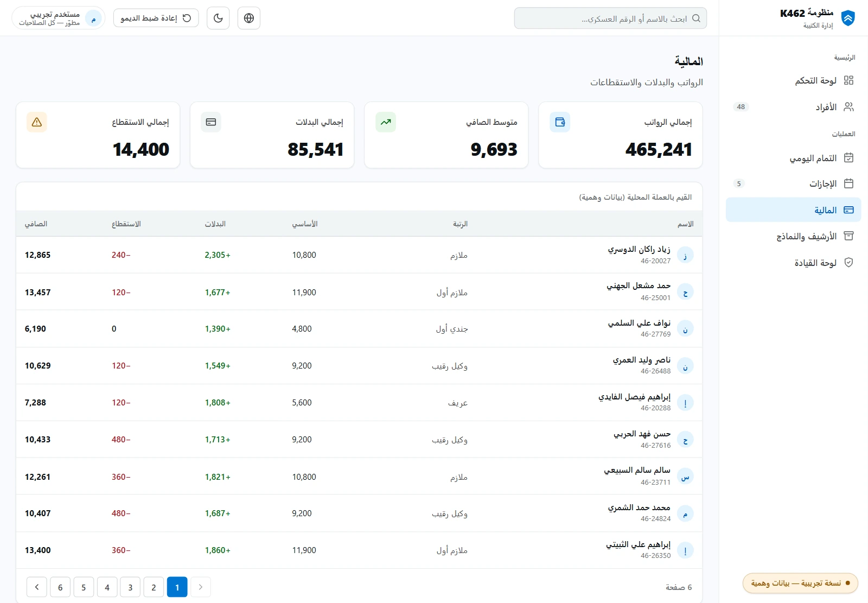Viewport: 868px width, 603px height.
Task: Click the card icon beside المالية
Action: 849,210
